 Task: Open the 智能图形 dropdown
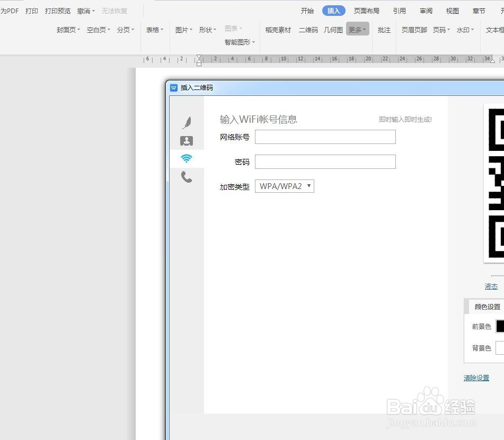240,42
